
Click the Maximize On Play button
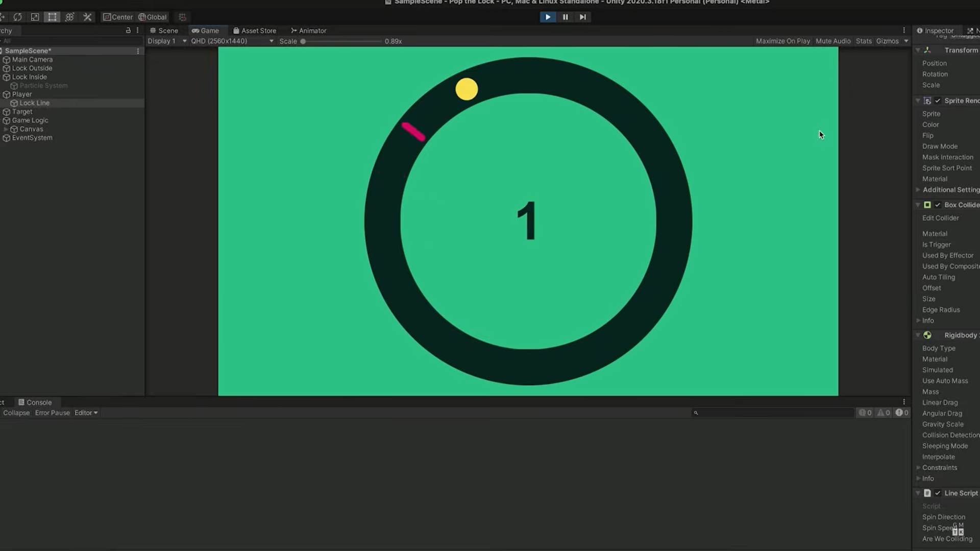coord(782,41)
